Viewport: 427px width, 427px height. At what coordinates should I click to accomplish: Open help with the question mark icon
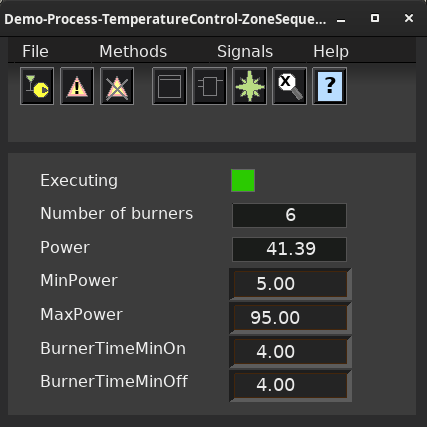[x=329, y=86]
